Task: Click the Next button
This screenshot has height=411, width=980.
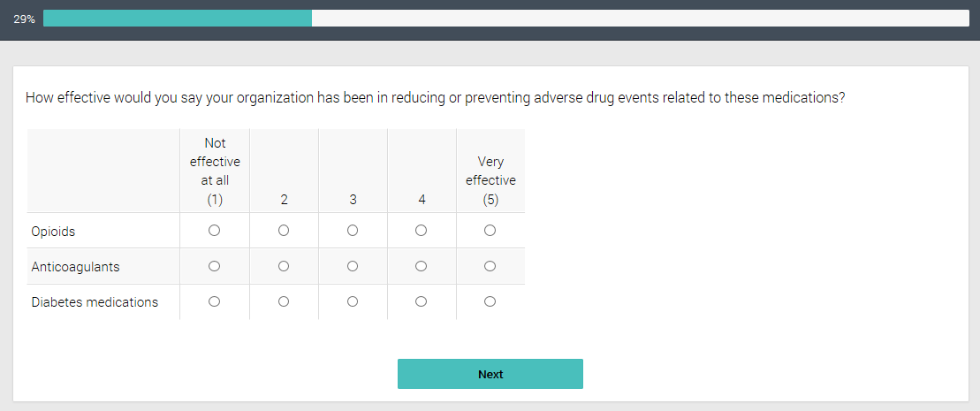Action: click(x=490, y=374)
